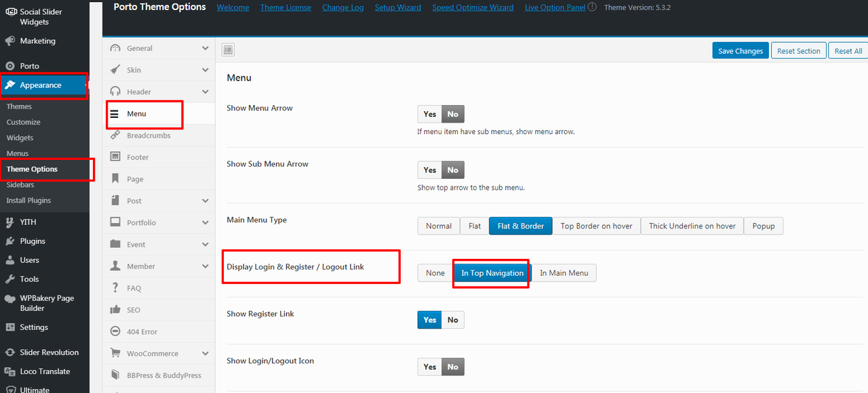This screenshot has height=393, width=868.
Task: Click the FAQ question mark icon
Action: coord(115,288)
